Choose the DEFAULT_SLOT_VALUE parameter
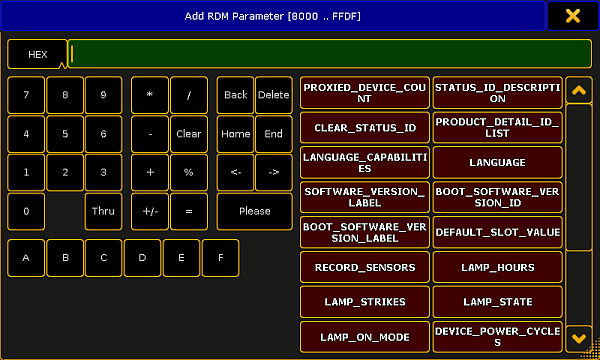 497,232
